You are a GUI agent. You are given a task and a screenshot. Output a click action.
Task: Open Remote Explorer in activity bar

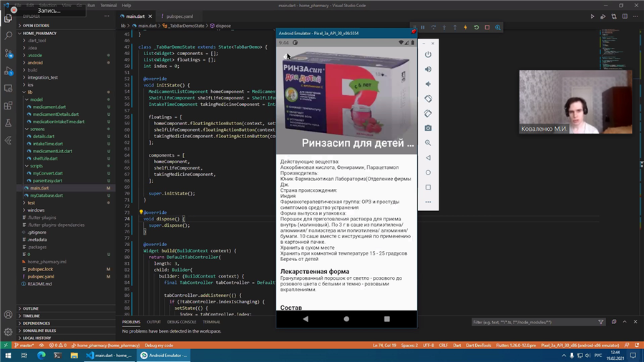[8, 88]
